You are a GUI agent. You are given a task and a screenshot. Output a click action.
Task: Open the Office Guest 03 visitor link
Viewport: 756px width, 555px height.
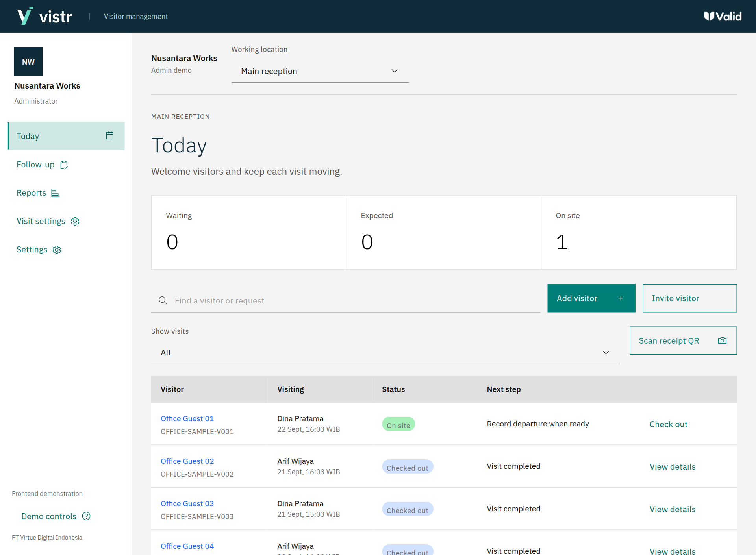point(187,504)
